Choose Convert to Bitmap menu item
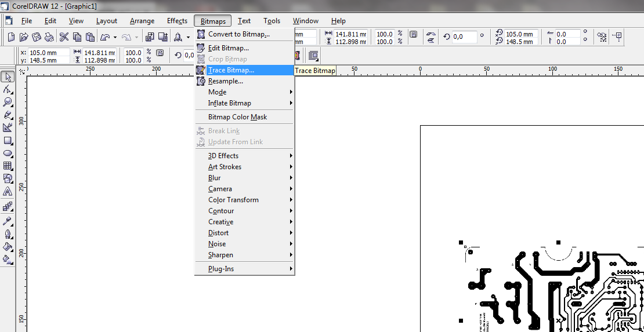 point(244,34)
